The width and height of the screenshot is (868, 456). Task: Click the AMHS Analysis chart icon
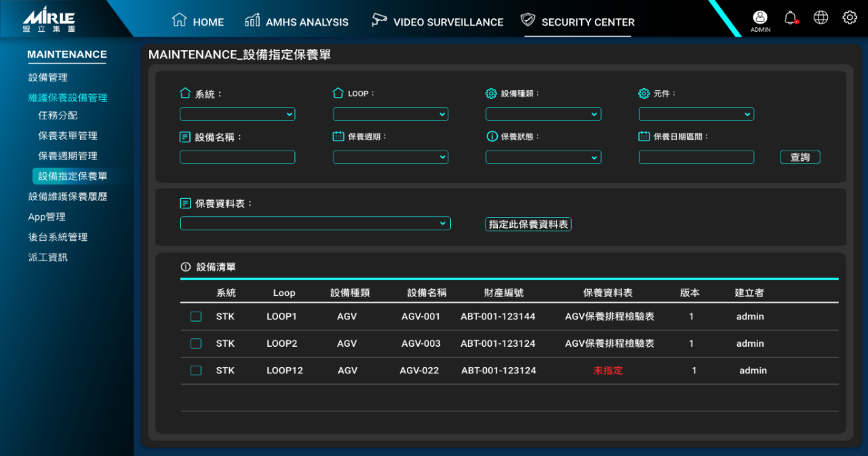[252, 20]
